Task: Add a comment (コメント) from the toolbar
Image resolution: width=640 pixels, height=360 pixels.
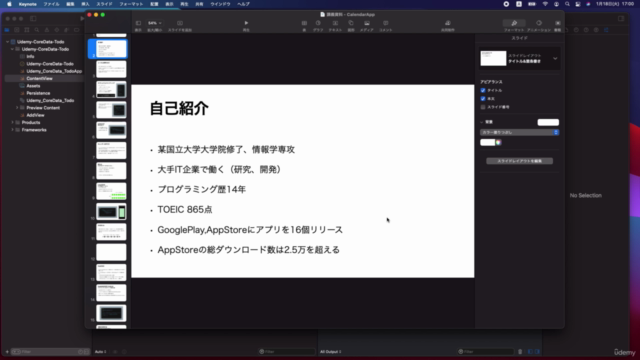Action: pos(386,23)
